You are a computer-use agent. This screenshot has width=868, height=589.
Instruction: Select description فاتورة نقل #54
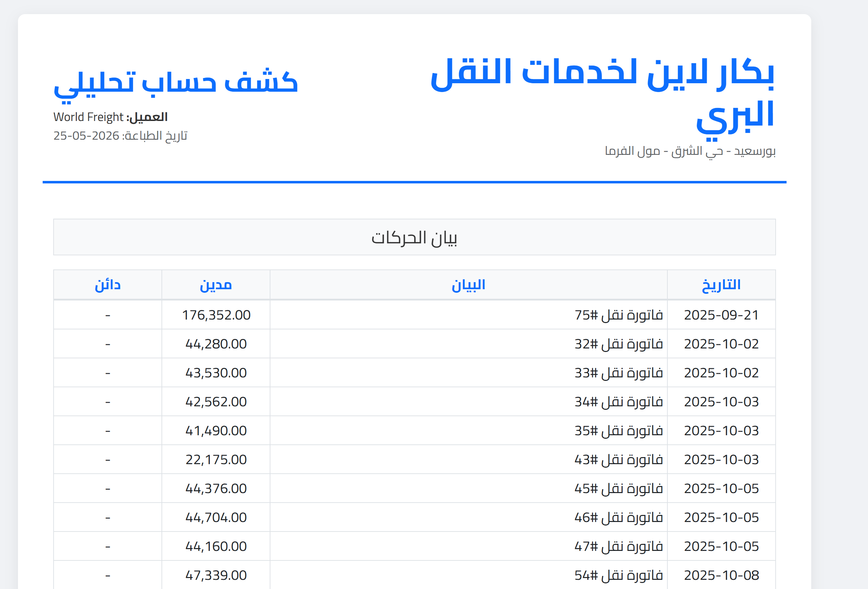[618, 576]
